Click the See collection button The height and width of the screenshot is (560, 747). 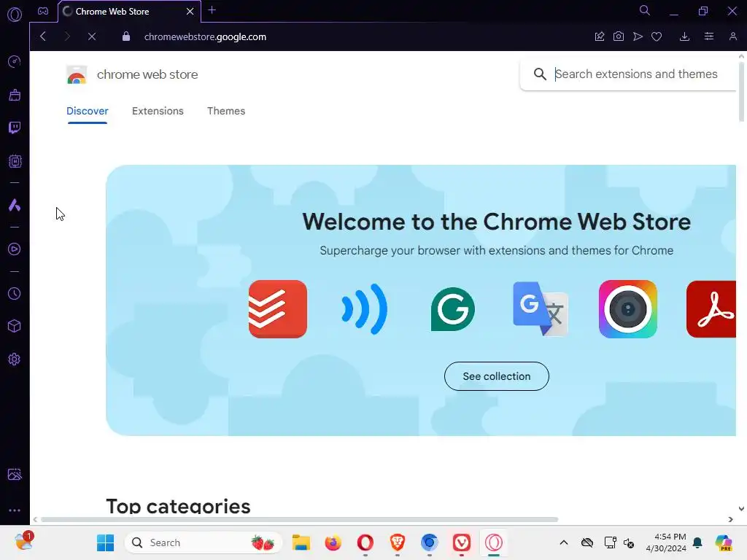496,376
